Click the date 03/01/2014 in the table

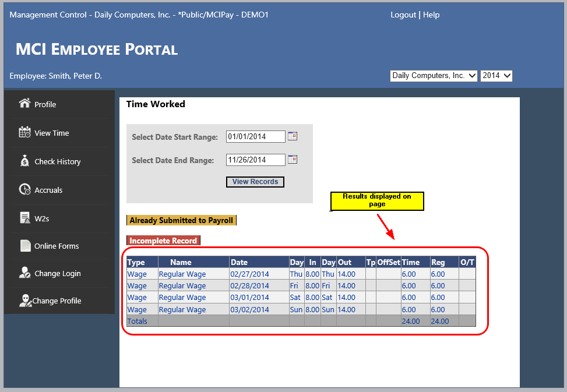coord(249,298)
